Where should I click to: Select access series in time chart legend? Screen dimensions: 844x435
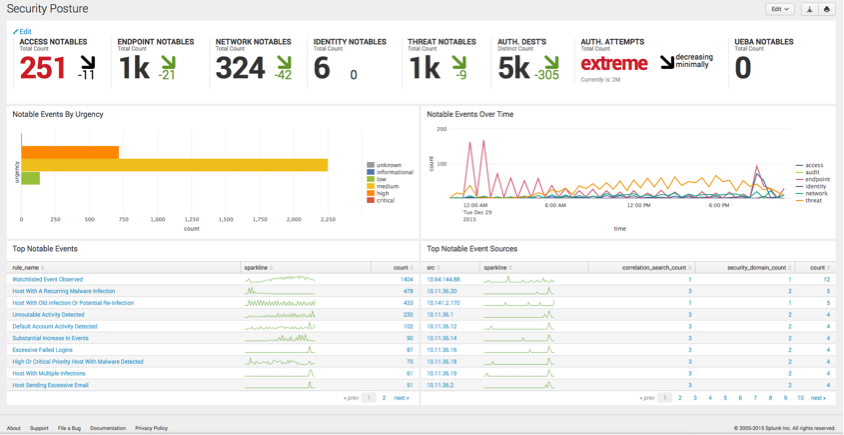(811, 165)
